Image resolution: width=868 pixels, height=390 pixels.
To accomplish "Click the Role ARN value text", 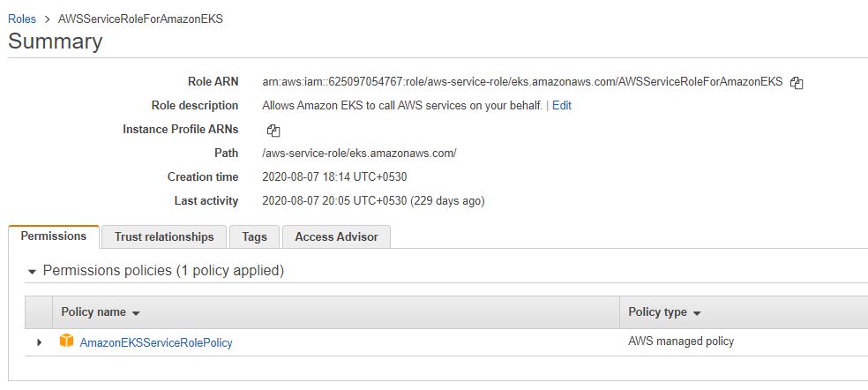I will [522, 81].
